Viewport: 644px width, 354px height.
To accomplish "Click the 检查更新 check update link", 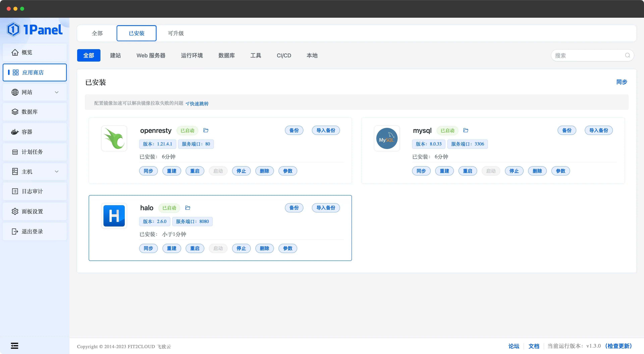I will tap(619, 346).
